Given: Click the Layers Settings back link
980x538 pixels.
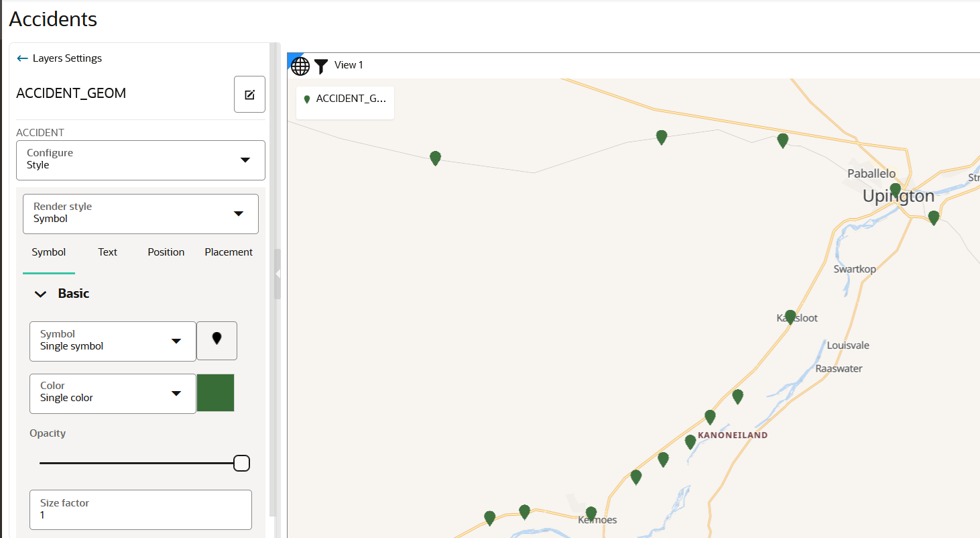Looking at the screenshot, I should (67, 58).
